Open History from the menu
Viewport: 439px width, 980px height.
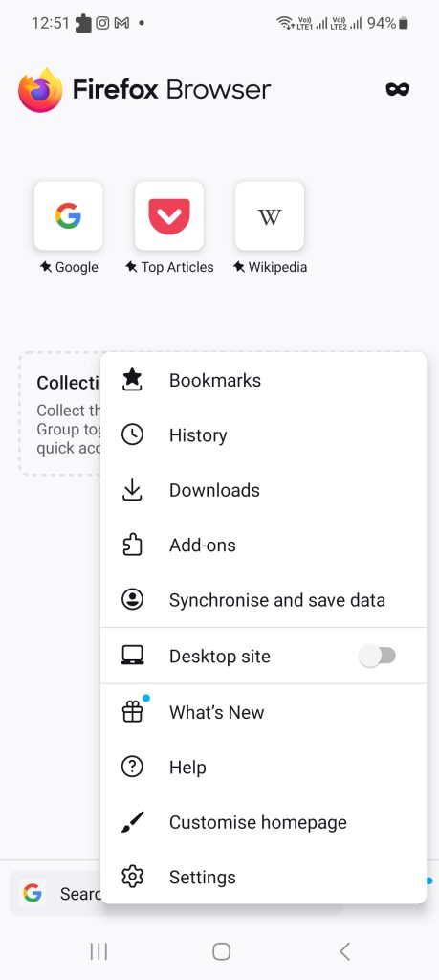(x=264, y=435)
